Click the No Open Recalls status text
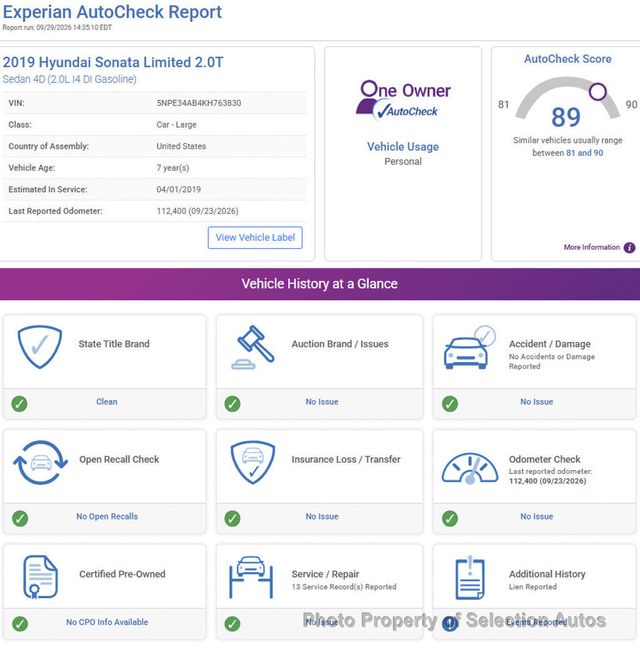The width and height of the screenshot is (640, 649). [107, 517]
